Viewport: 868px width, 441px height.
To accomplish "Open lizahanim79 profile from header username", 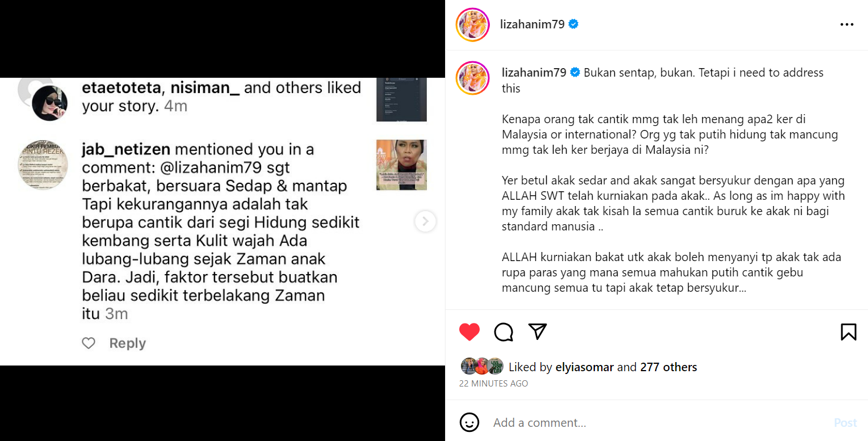I will tap(532, 24).
